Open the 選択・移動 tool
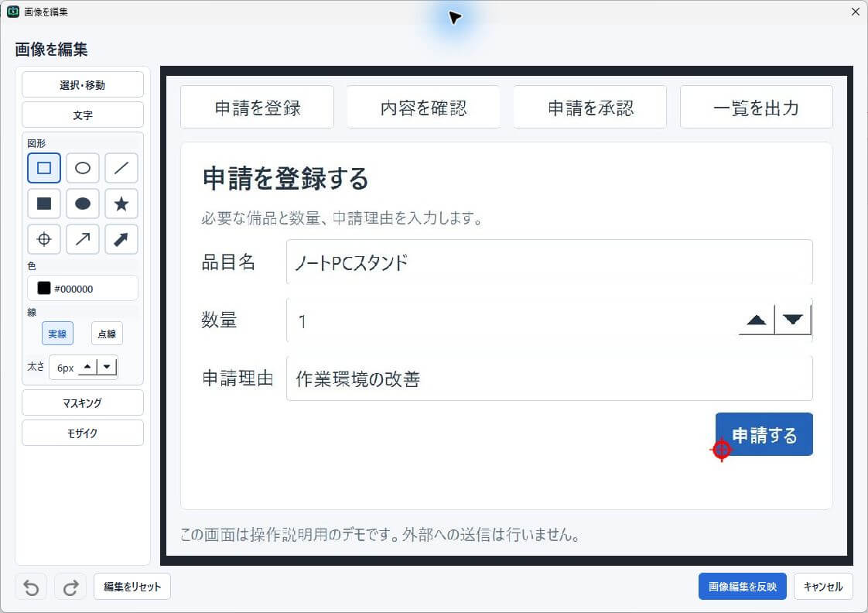The width and height of the screenshot is (868, 613). tap(83, 84)
